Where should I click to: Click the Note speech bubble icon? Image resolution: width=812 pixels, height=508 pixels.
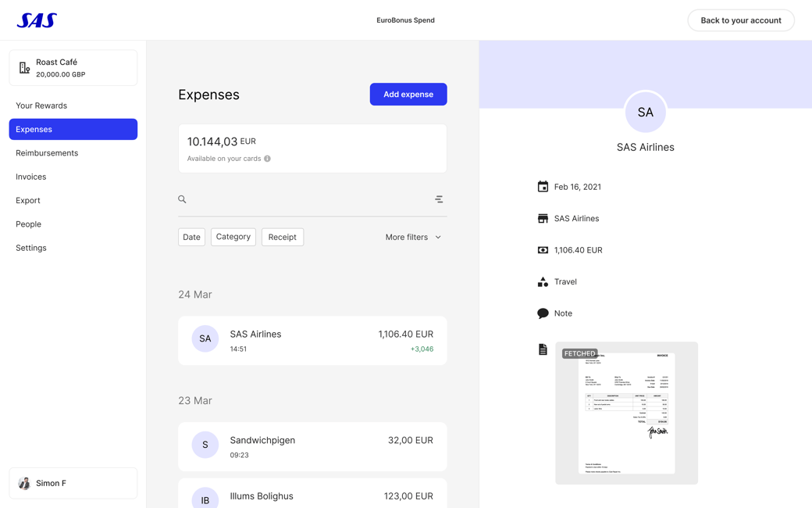pos(543,313)
